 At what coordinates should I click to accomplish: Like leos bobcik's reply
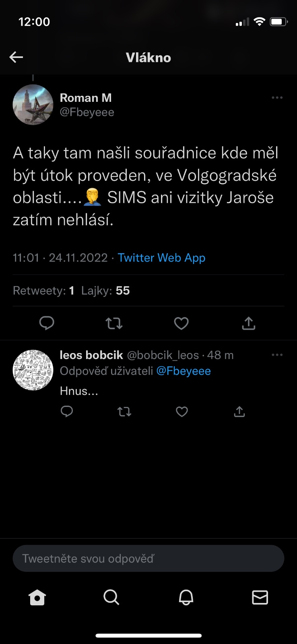pos(182,411)
